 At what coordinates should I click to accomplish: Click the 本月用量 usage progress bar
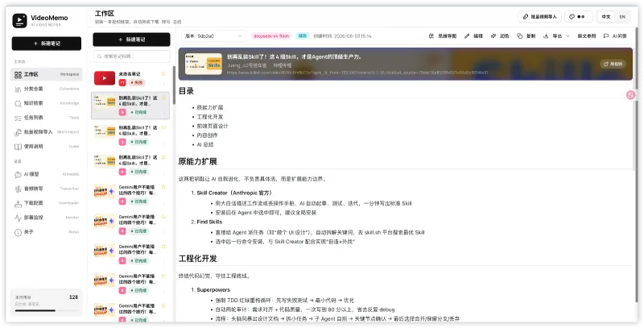(x=46, y=310)
